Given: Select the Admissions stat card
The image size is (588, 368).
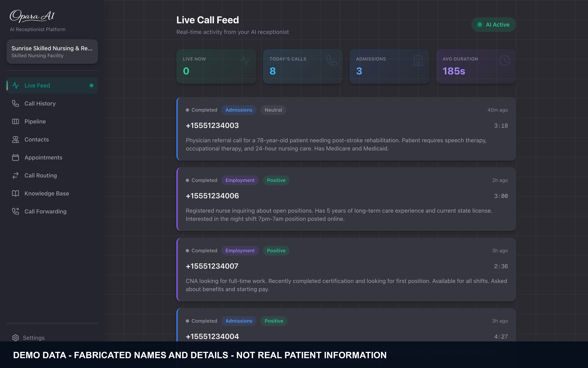Looking at the screenshot, I should 389,66.
